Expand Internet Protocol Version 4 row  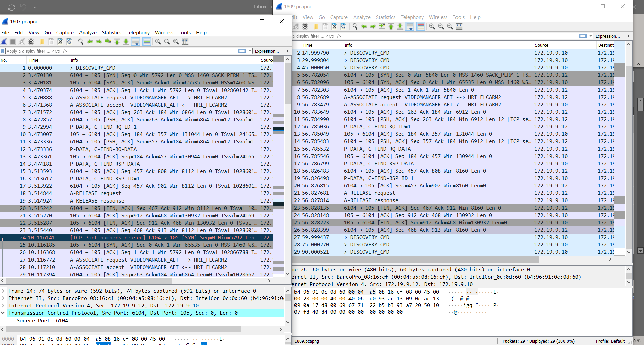coord(3,306)
